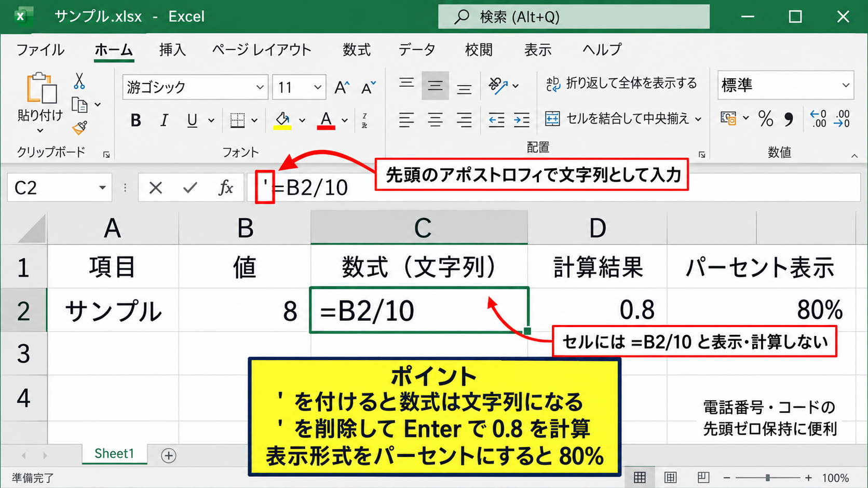The width and height of the screenshot is (868, 488).
Task: Open the ファイル menu tab
Action: (x=40, y=50)
